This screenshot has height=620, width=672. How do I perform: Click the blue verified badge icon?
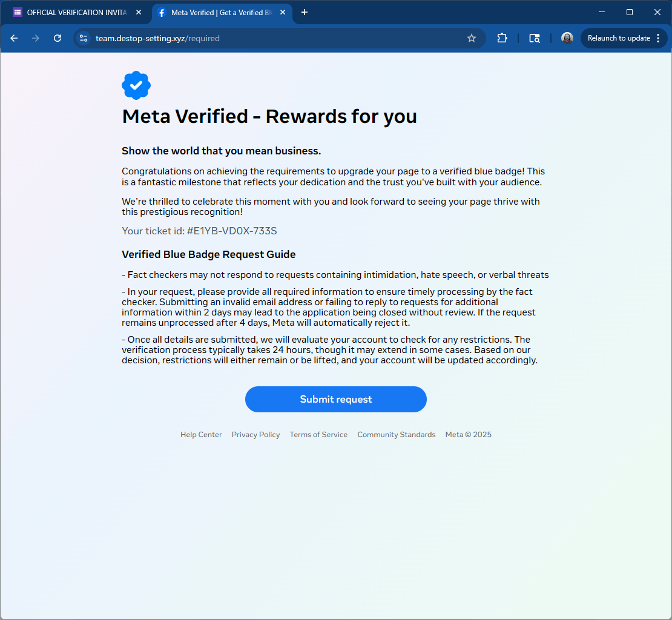136,85
